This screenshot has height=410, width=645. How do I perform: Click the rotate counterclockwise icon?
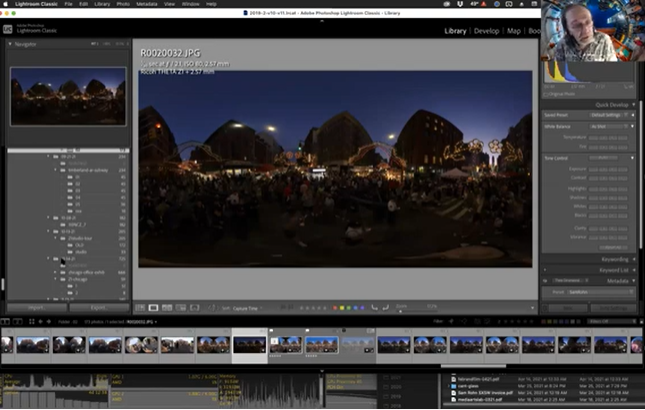click(374, 308)
